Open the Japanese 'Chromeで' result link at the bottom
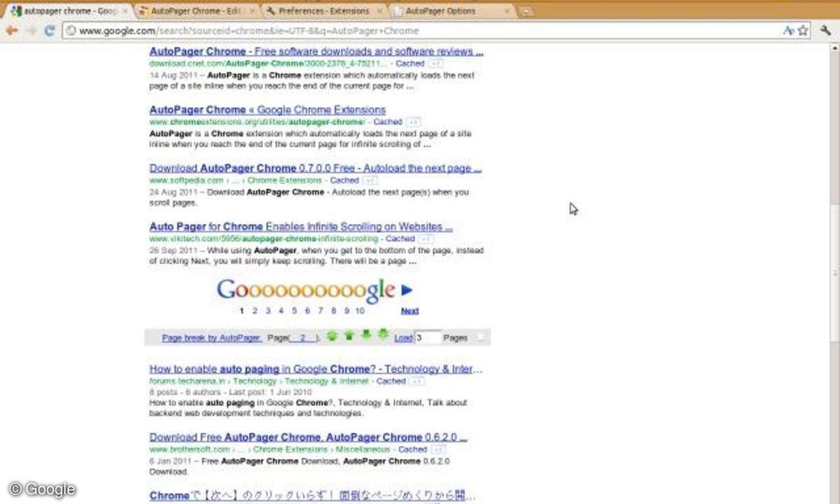Viewport: 840px width, 504px height. coord(312,496)
